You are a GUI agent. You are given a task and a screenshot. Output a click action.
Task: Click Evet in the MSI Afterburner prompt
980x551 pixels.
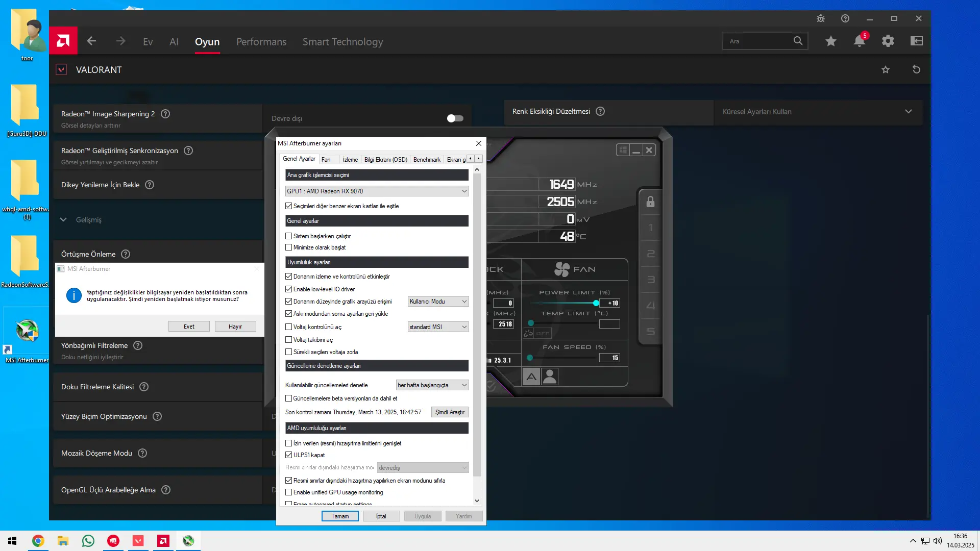coord(189,327)
